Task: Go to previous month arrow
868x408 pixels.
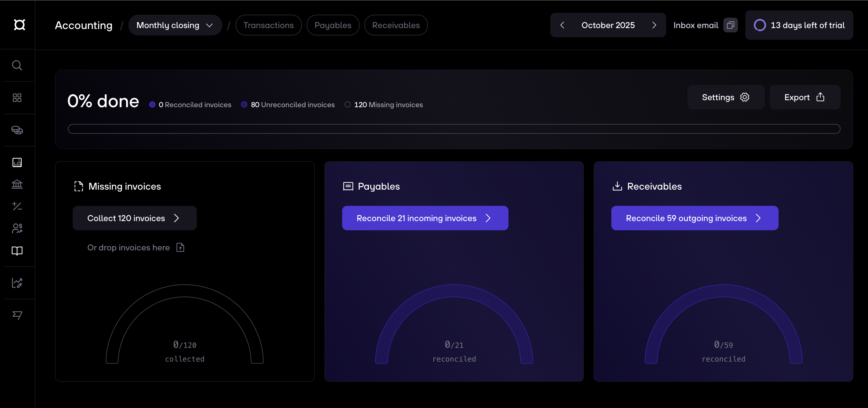Action: pyautogui.click(x=562, y=25)
